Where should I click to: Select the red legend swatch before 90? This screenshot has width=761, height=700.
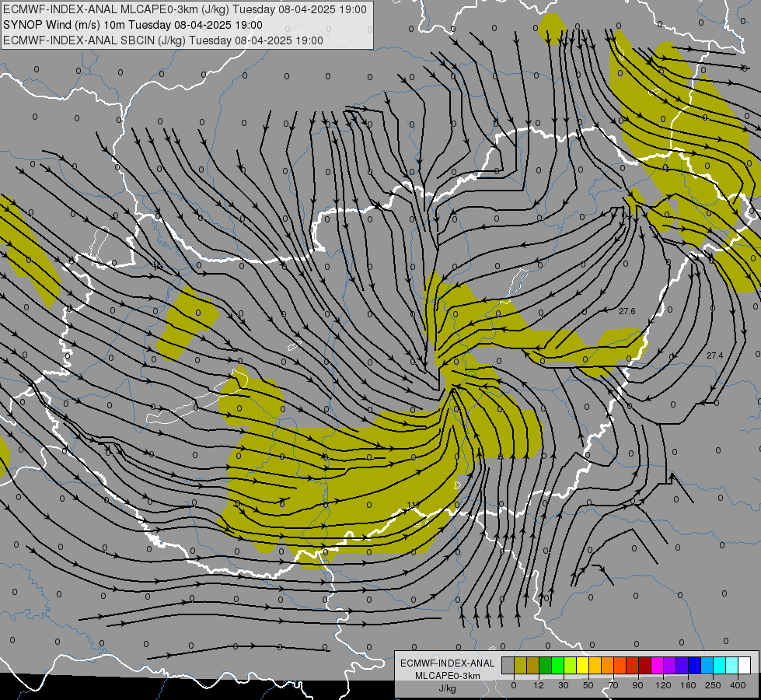tap(633, 665)
